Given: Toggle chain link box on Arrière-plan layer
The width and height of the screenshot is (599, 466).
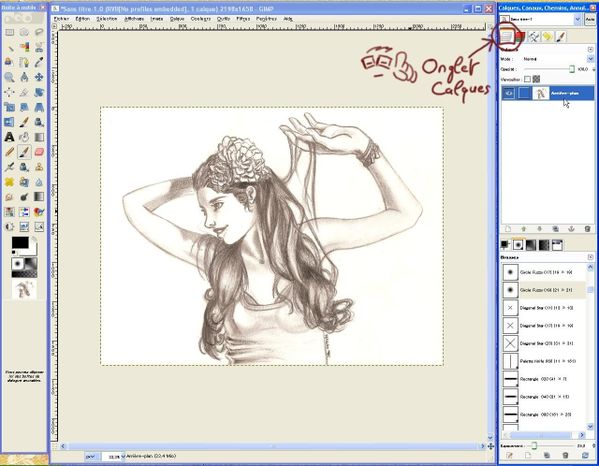Looking at the screenshot, I should [524, 93].
